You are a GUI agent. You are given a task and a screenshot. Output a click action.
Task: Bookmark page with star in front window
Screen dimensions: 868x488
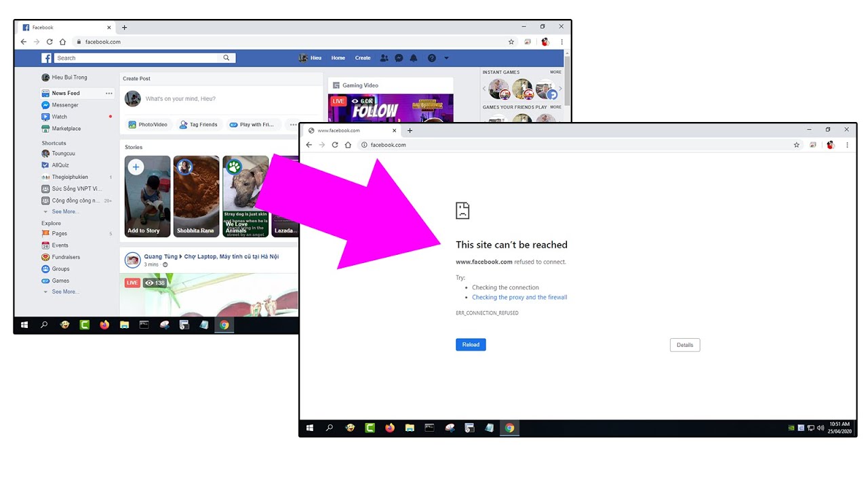click(x=797, y=145)
